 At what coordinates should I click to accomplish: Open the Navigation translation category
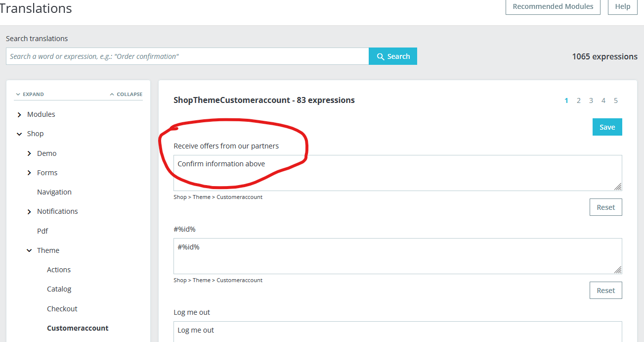point(54,192)
